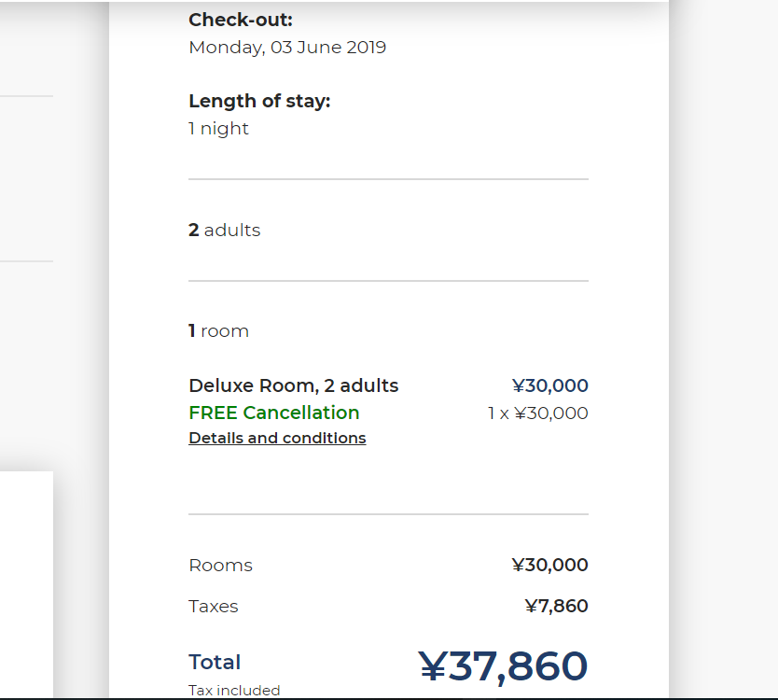Click the Rooms summary label
Viewport: 778px width, 700px height.
coord(220,566)
